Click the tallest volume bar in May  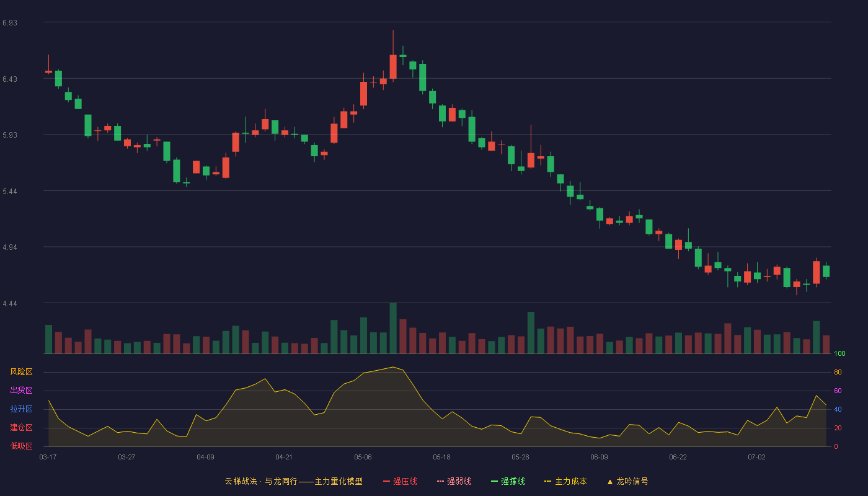click(393, 328)
